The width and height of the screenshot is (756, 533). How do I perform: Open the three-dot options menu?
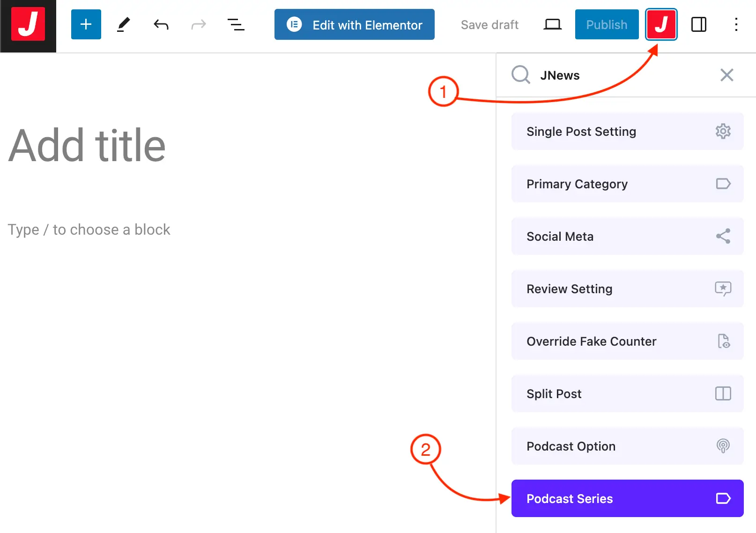(x=736, y=24)
